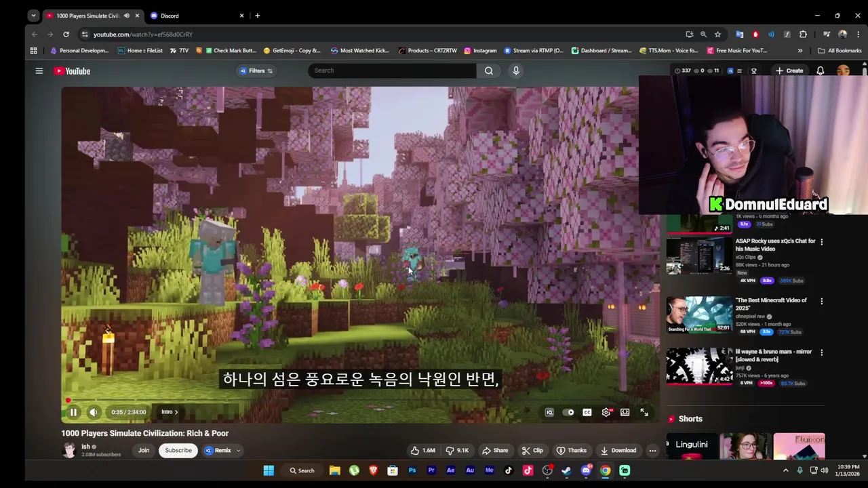868x488 pixels.
Task: Mute the video with the volume icon
Action: (94, 412)
